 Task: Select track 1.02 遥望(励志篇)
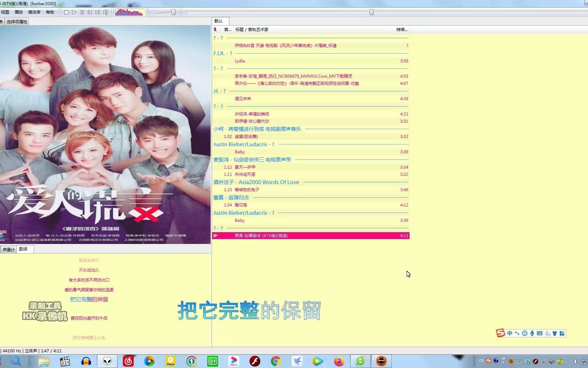coord(311,137)
